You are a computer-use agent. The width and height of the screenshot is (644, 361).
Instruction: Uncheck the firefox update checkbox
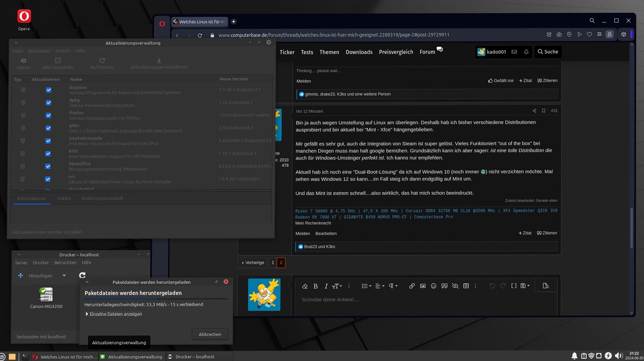point(49,115)
